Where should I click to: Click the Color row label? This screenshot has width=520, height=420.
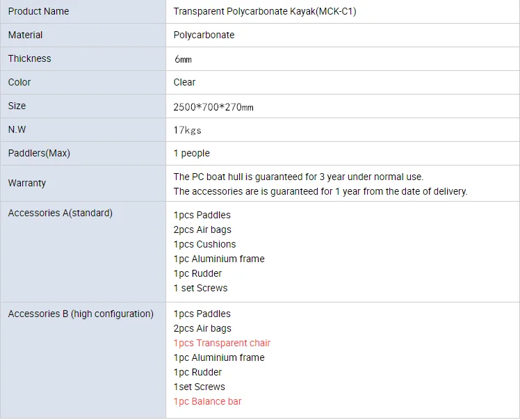(19, 82)
